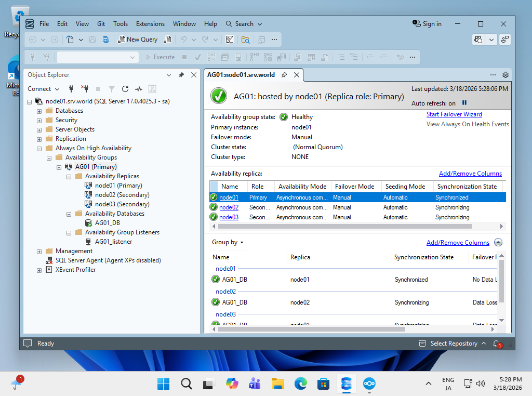Image resolution: width=532 pixels, height=396 pixels.
Task: Click the dashboard settings gear icon
Action: 505,75
